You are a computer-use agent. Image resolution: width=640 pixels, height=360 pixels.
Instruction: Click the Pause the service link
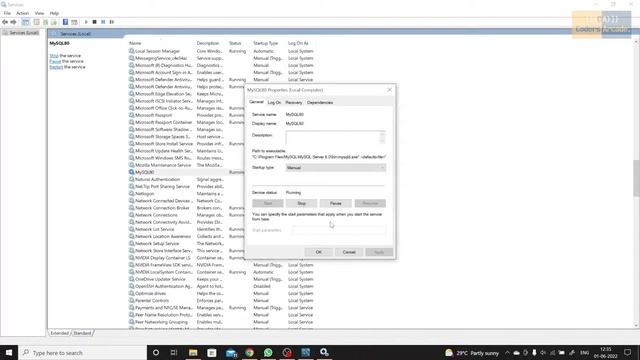point(55,61)
